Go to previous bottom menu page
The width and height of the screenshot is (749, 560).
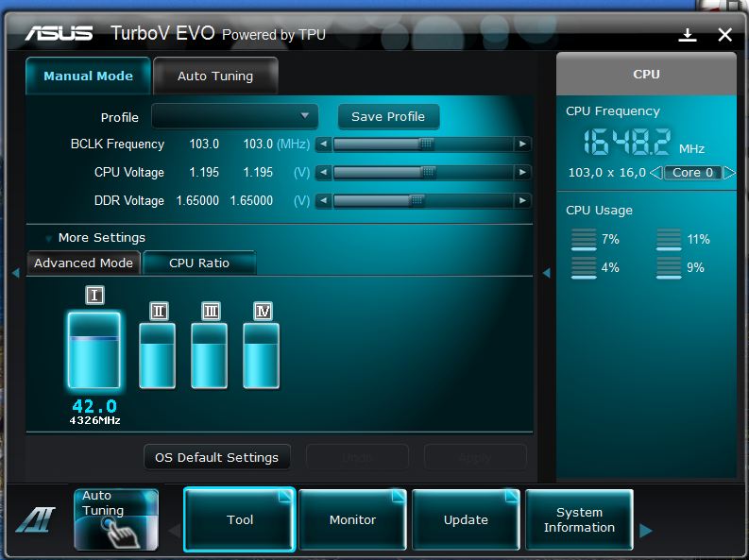(175, 530)
